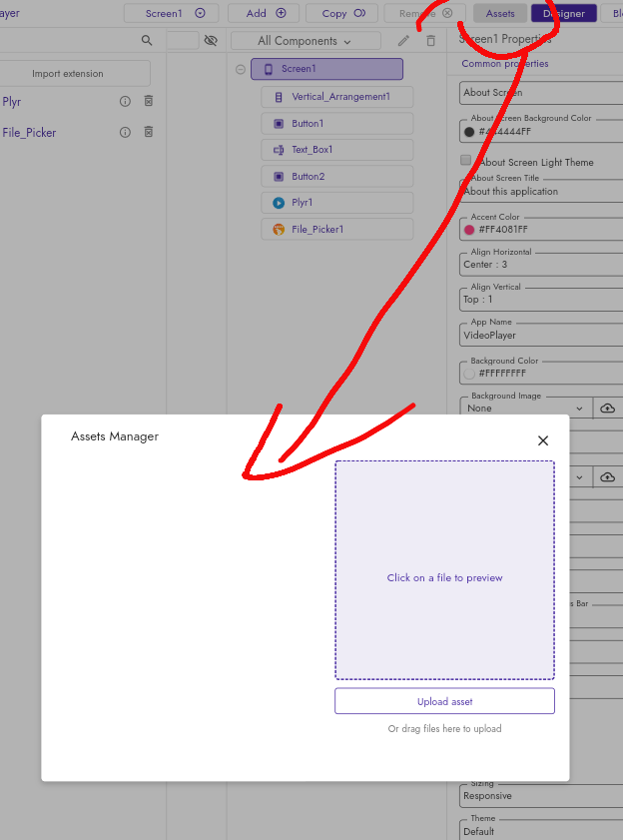Open info icon for File_Picker extension

click(x=125, y=132)
